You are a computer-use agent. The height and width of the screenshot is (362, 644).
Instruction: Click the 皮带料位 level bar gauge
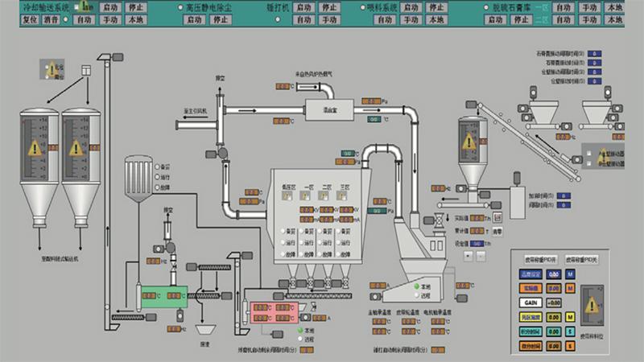(x=592, y=306)
